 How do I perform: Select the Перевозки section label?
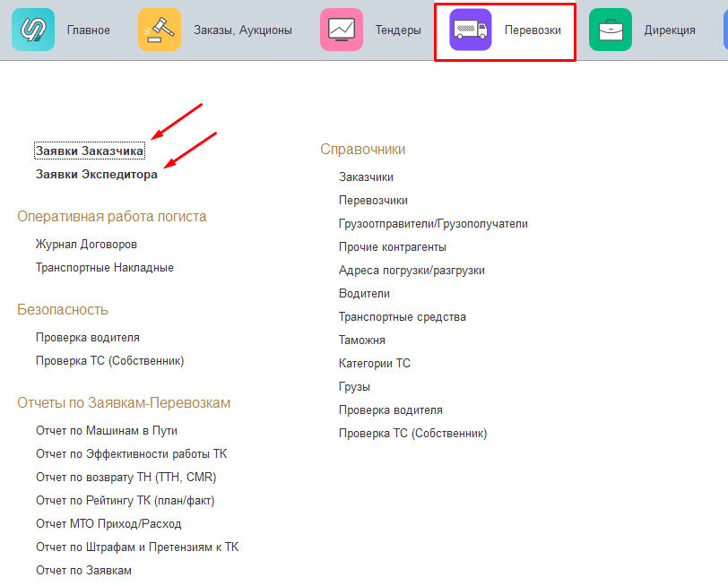[533, 30]
